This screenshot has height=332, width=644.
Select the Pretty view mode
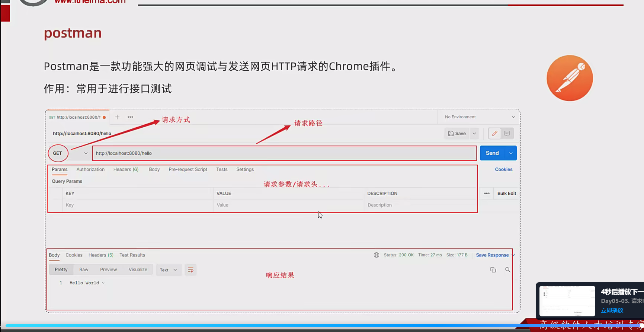(x=61, y=269)
